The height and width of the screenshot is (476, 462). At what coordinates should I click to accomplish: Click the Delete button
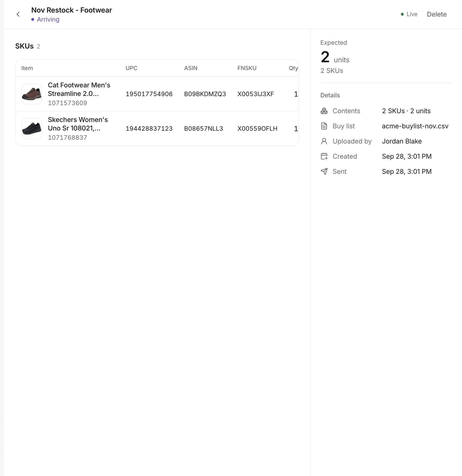pos(436,14)
